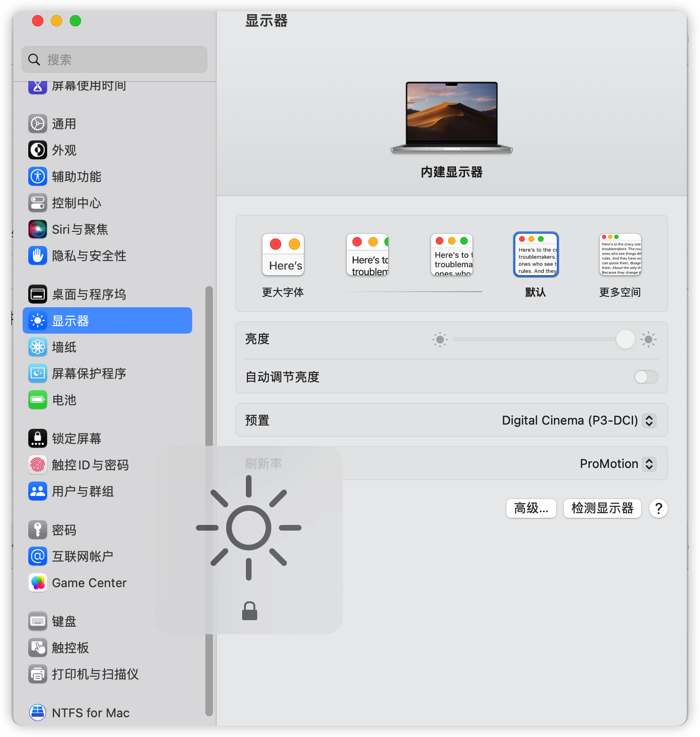Click the 键盘 keyboard icon
Viewport: 700px width, 737px height.
pos(38,622)
